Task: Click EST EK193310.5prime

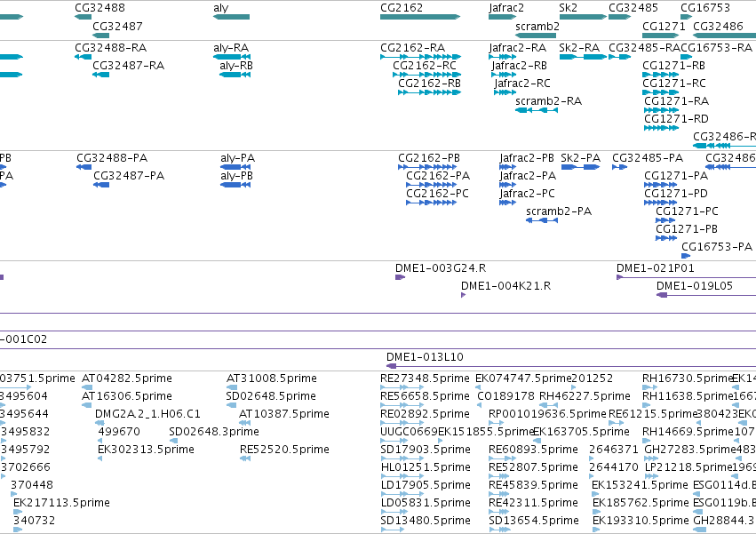Action: [596, 530]
